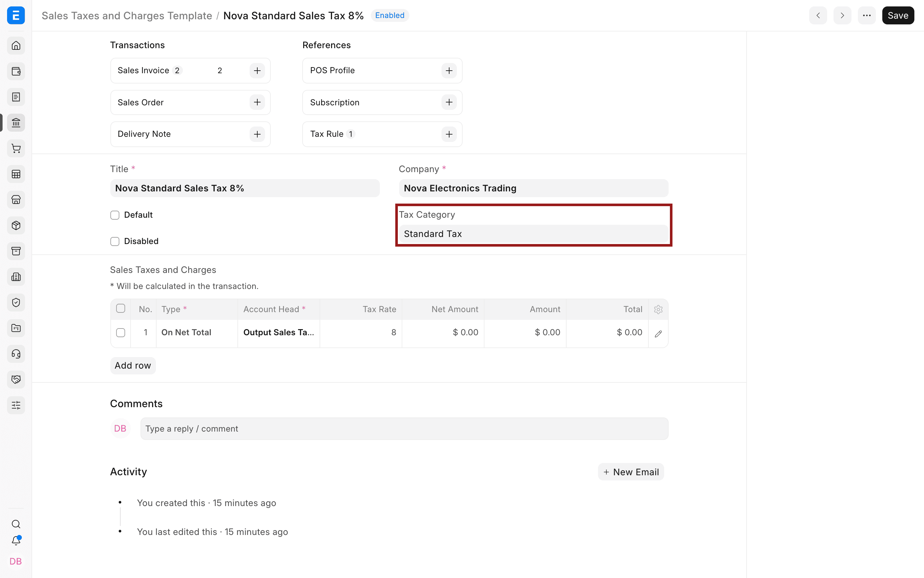The image size is (924, 578).
Task: Tick the Disabled checkbox
Action: point(115,241)
